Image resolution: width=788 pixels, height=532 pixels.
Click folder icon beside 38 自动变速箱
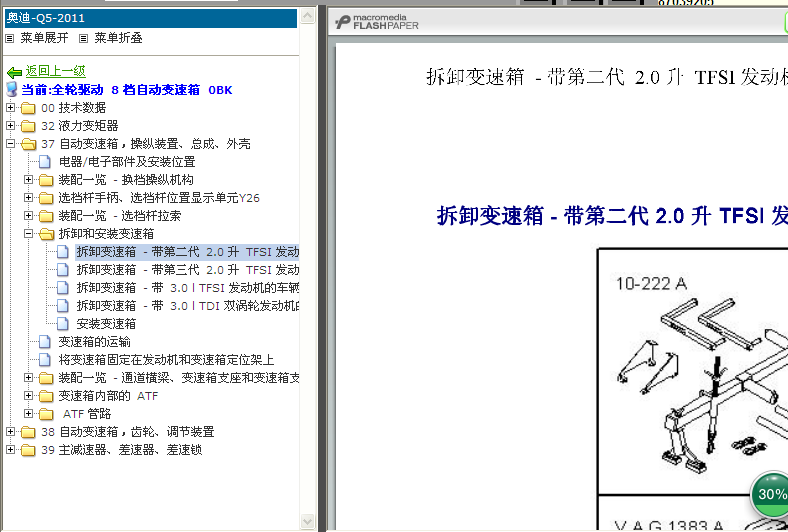point(28,432)
